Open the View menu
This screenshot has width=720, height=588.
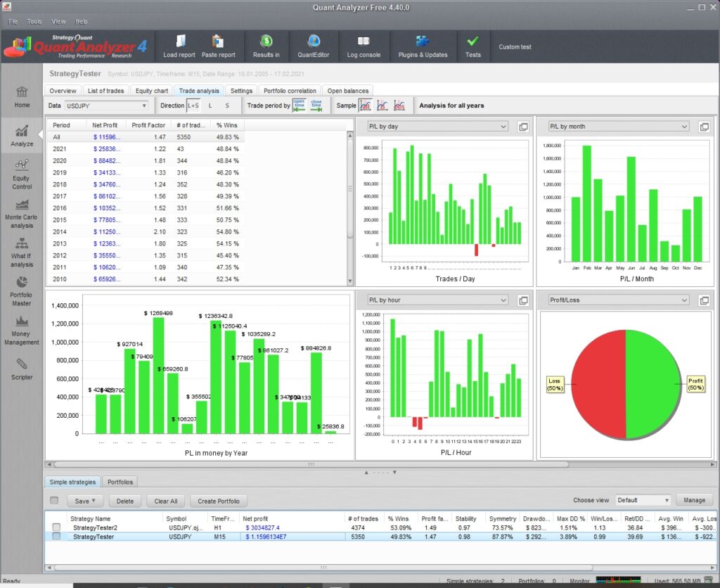click(x=58, y=22)
